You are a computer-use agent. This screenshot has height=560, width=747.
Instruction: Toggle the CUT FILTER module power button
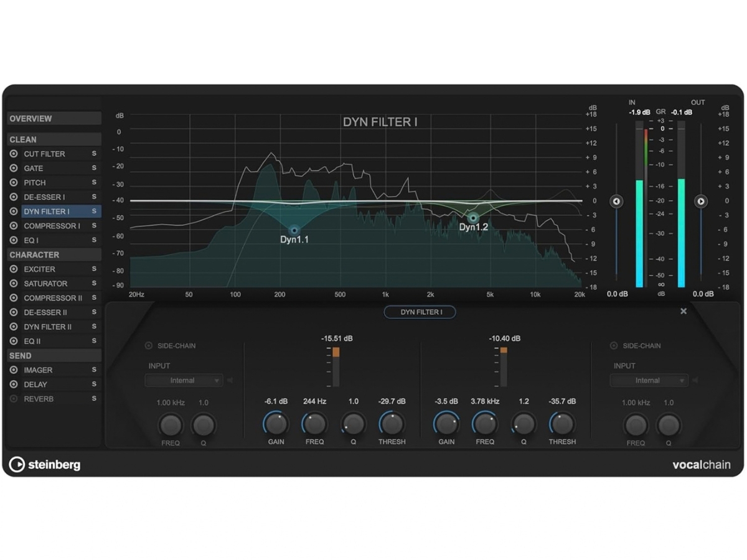point(14,154)
